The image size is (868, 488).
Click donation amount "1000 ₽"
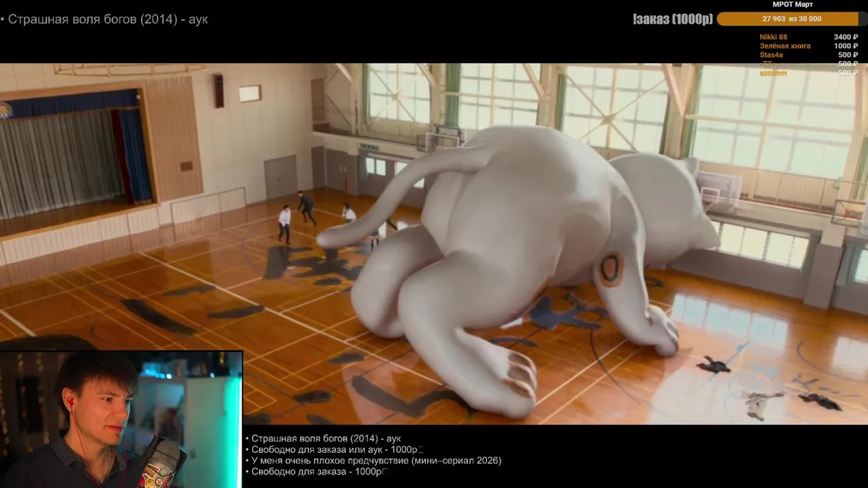846,46
